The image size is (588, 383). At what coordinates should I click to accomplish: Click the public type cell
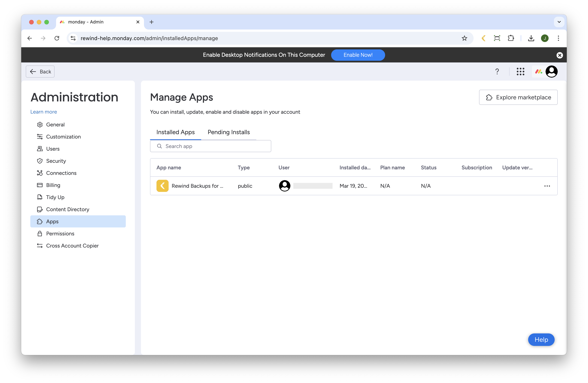click(245, 186)
